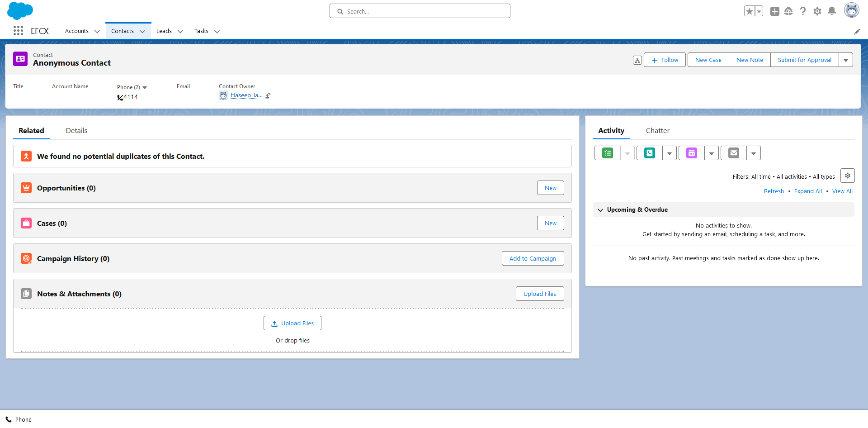Image resolution: width=868 pixels, height=428 pixels.
Task: Collapse the Upcoming & Overdue section
Action: tap(600, 210)
